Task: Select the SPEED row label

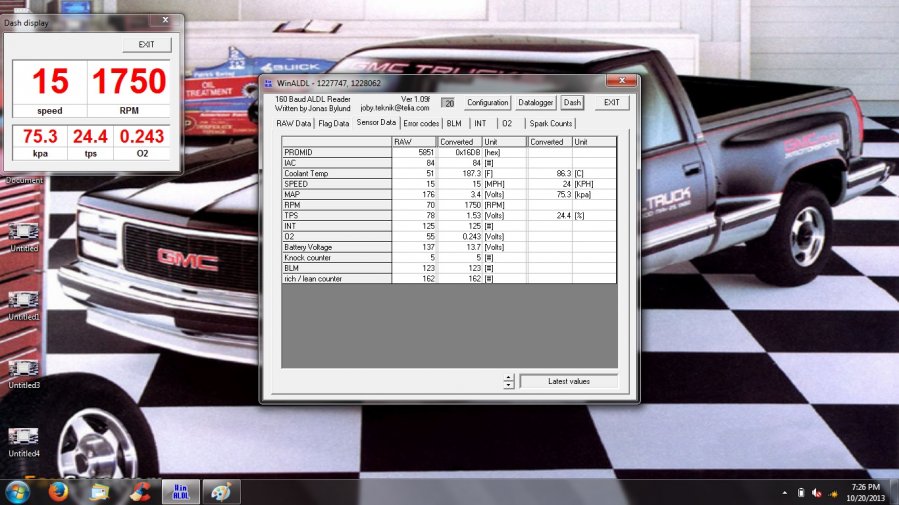Action: (337, 184)
